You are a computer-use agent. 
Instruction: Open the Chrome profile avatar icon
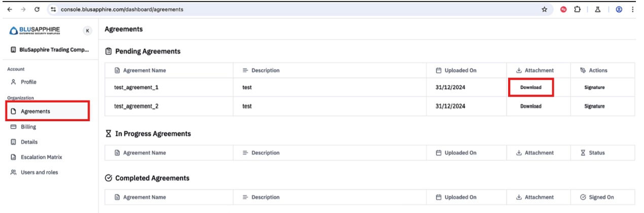[x=619, y=9]
